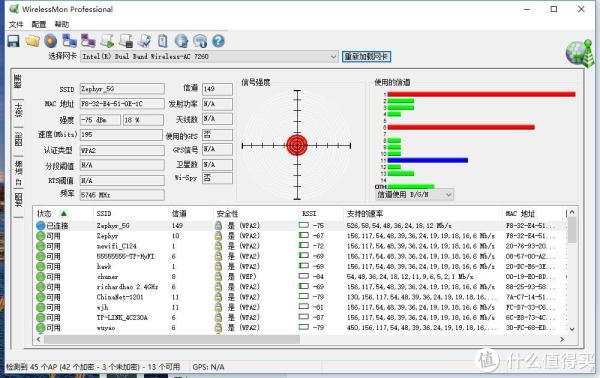Open the 文件 menu
Viewport: 600px width, 378px height.
pos(16,24)
